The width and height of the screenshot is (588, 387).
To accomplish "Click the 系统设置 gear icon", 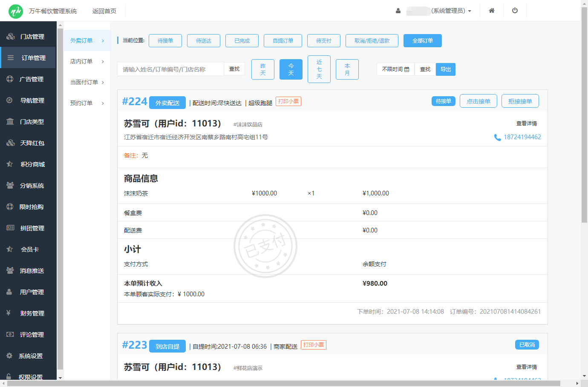I will (x=9, y=355).
